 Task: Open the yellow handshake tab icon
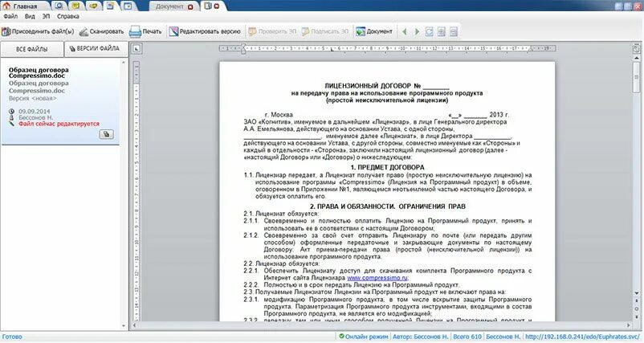[93, 6]
